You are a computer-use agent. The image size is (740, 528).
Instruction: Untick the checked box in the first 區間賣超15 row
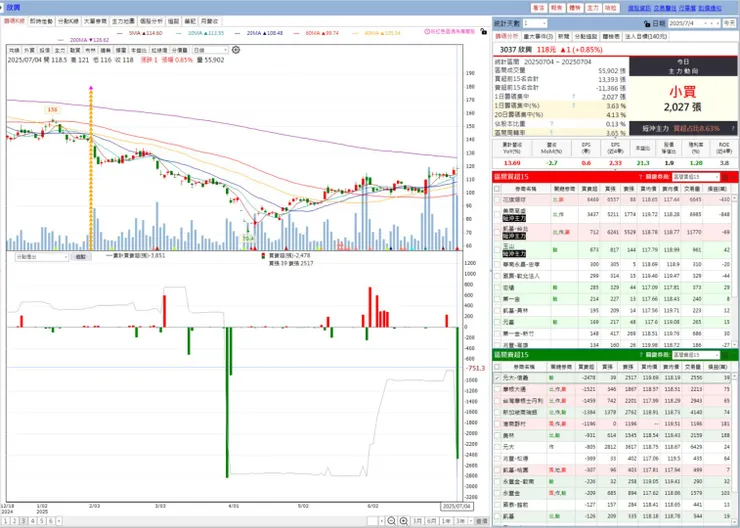click(x=497, y=378)
